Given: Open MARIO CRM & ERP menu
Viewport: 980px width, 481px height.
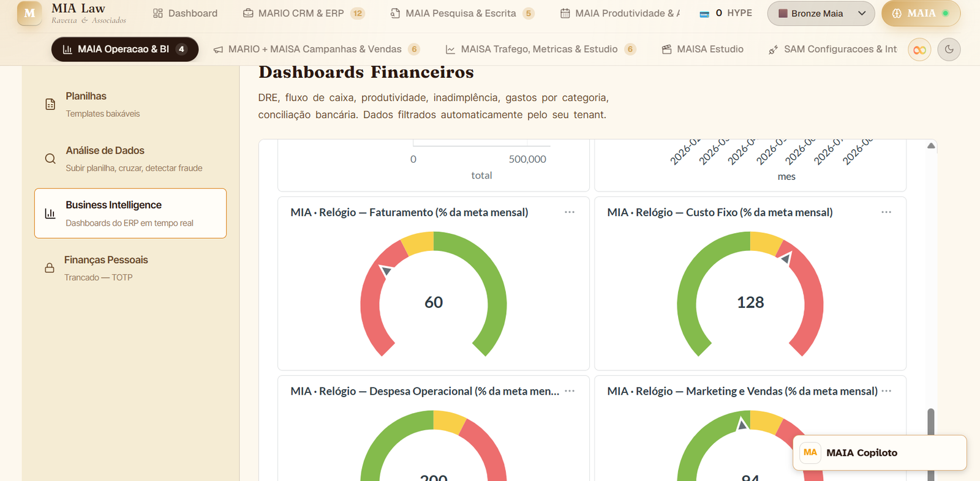Looking at the screenshot, I should click(x=304, y=13).
